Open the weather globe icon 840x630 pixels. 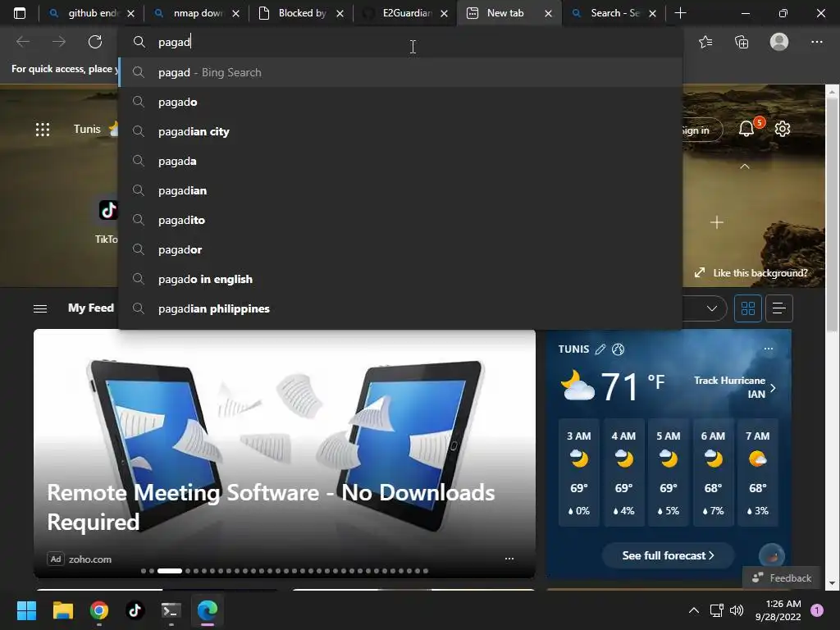pos(619,349)
